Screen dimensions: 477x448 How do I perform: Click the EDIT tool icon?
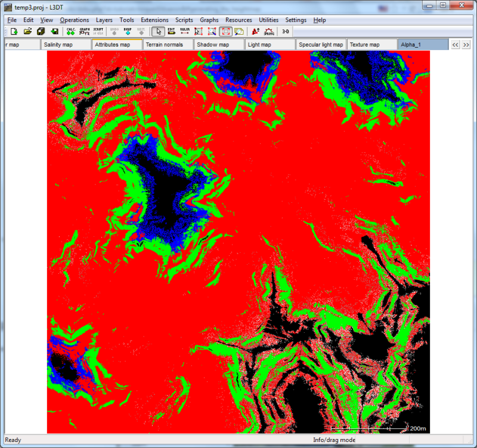[171, 32]
